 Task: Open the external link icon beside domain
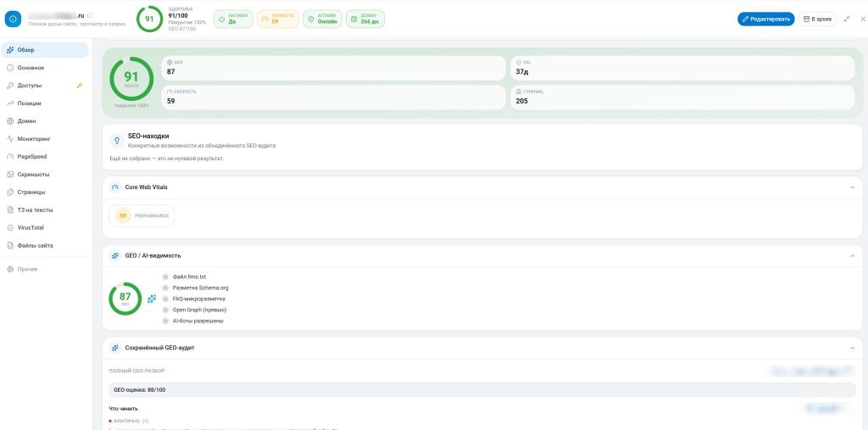(90, 15)
